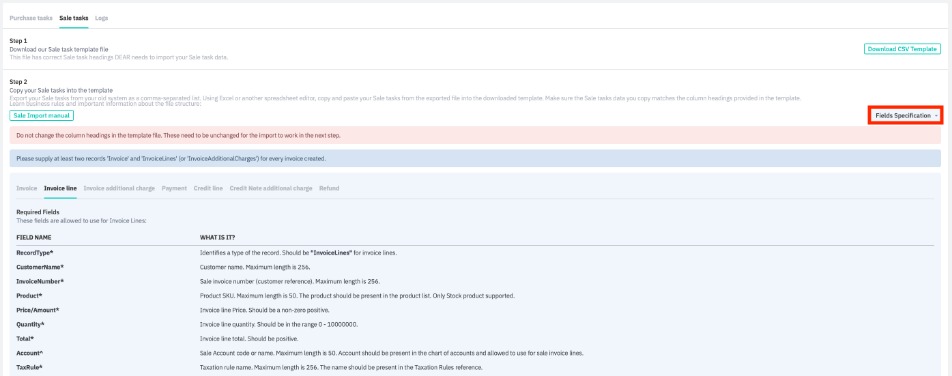Open Invoice additional charge sub-tab
Image resolution: width=952 pixels, height=376 pixels.
tap(119, 188)
